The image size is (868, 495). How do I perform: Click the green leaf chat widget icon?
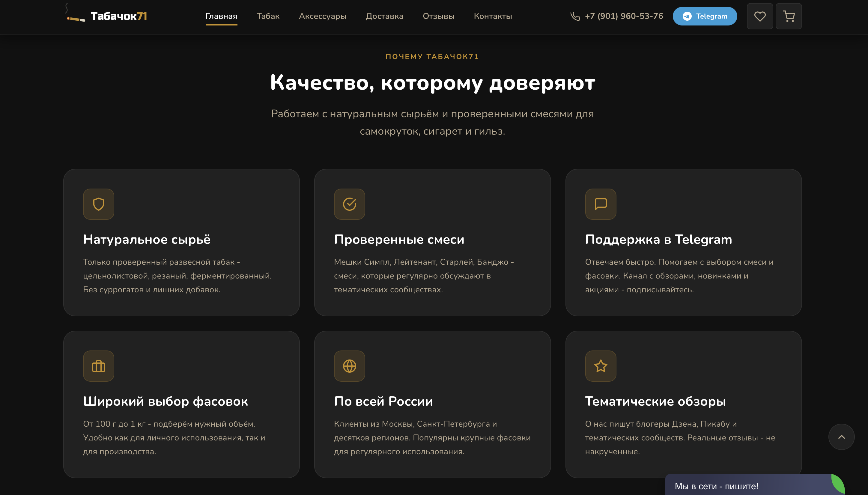[x=838, y=484]
